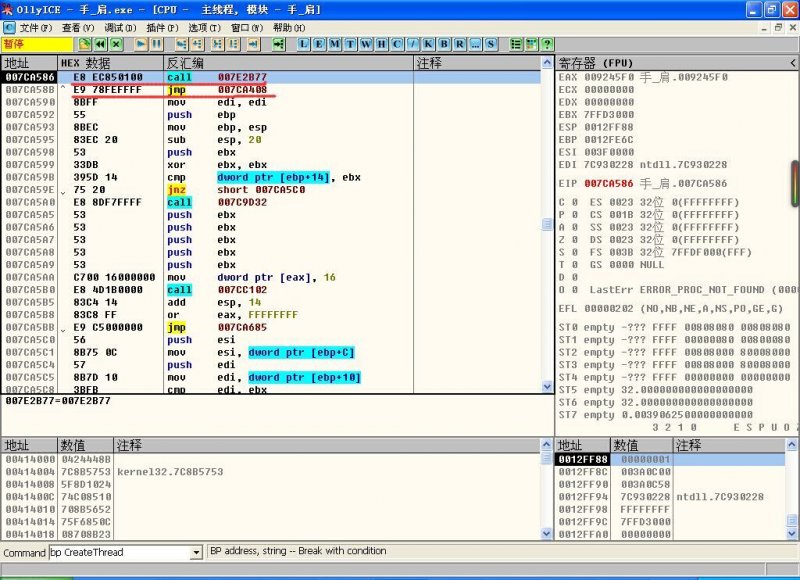
Task: Open the 调试 (Debug) menu
Action: (x=120, y=27)
